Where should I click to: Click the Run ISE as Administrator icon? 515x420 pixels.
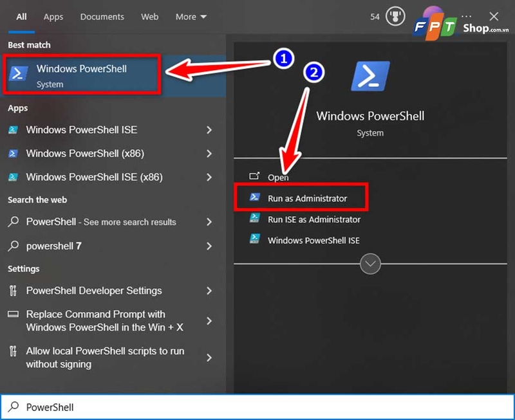pyautogui.click(x=254, y=218)
